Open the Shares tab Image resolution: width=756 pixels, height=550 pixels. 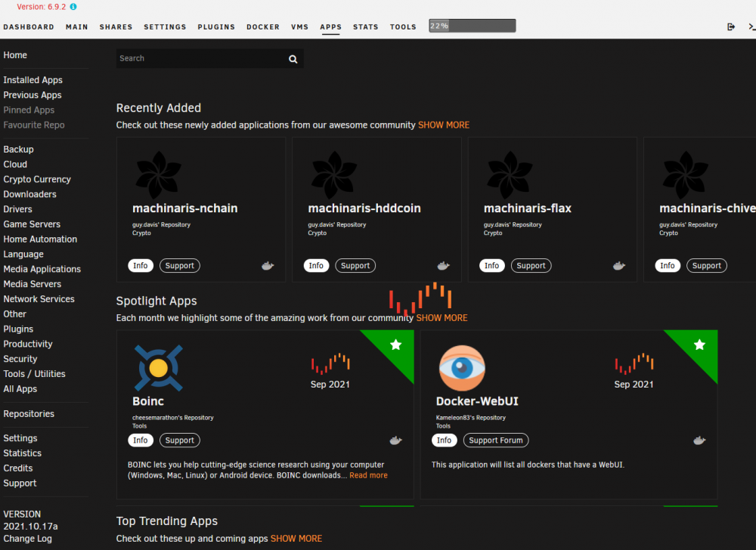click(116, 27)
